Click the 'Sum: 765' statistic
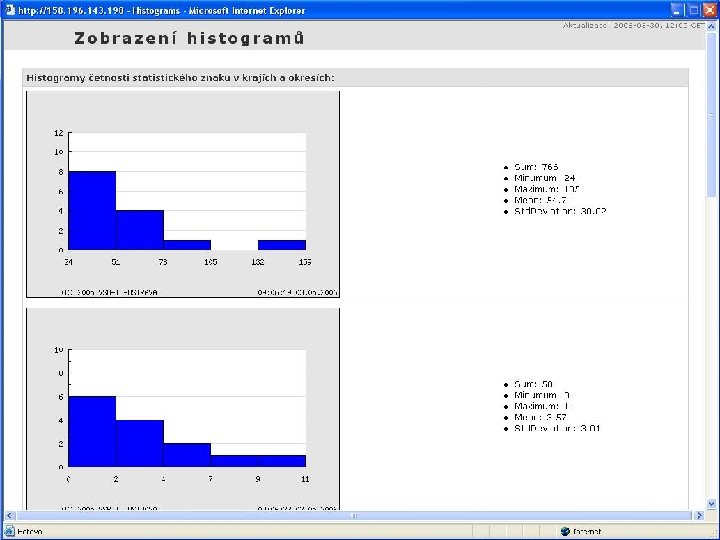 pos(536,167)
